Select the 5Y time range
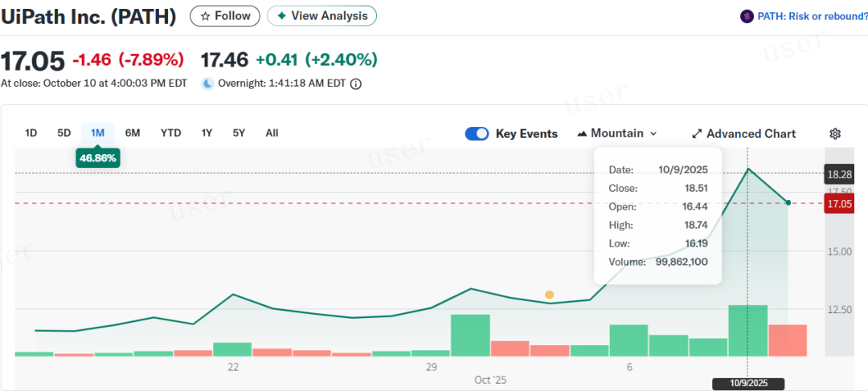This screenshot has width=868, height=391. [239, 133]
